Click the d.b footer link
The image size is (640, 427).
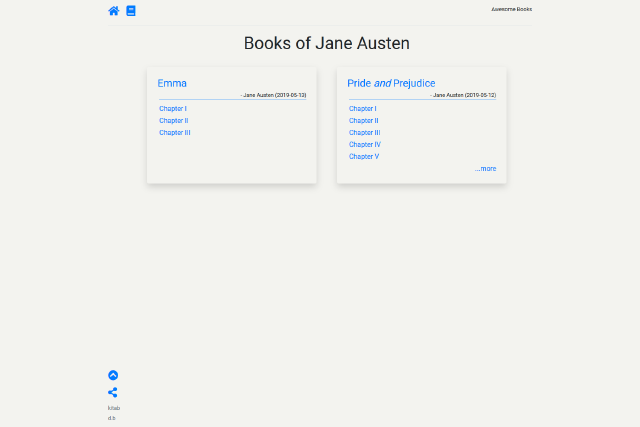111,418
